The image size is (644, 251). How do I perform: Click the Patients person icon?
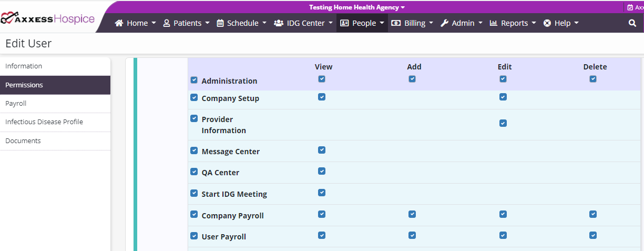pyautogui.click(x=167, y=23)
